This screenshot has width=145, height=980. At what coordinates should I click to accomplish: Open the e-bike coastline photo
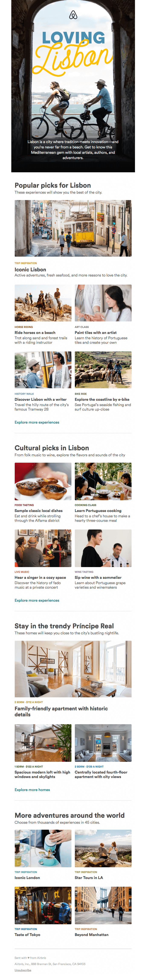click(103, 370)
